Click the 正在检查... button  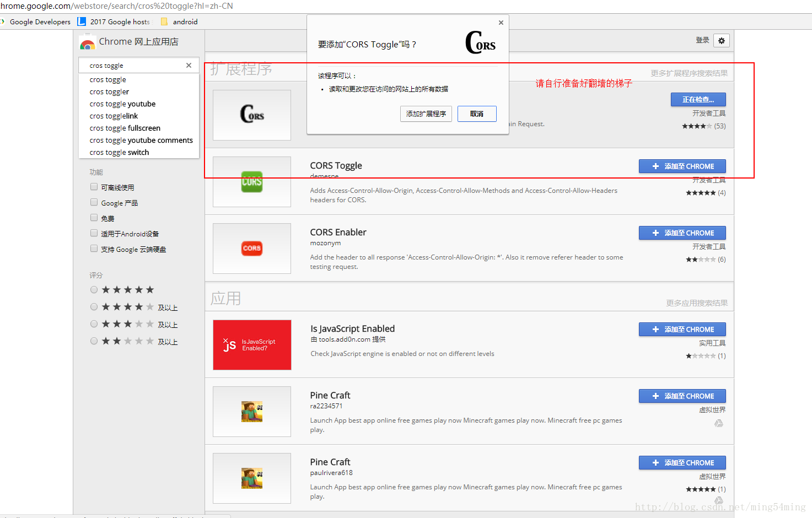click(x=698, y=100)
